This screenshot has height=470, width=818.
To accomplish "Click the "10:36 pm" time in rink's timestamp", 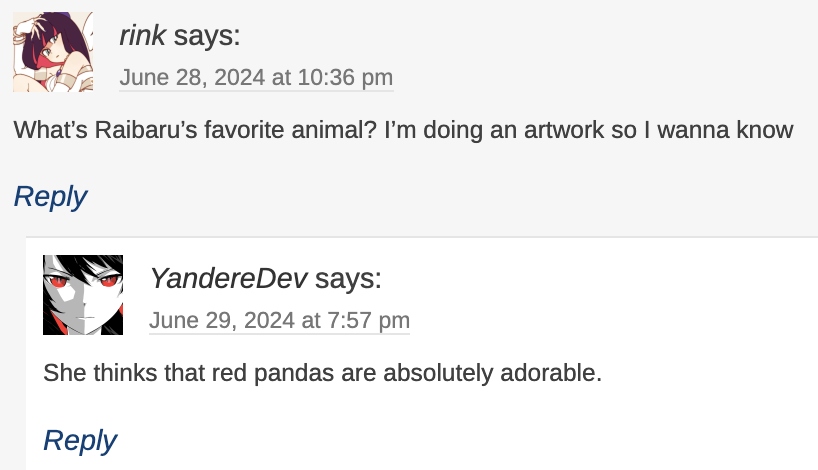I will click(x=345, y=78).
